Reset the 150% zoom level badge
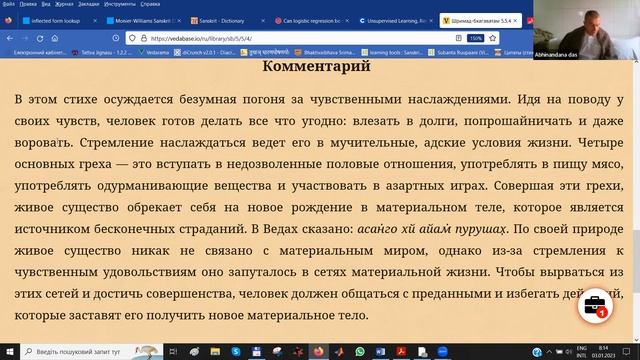This screenshot has height=360, width=640. 475,38
